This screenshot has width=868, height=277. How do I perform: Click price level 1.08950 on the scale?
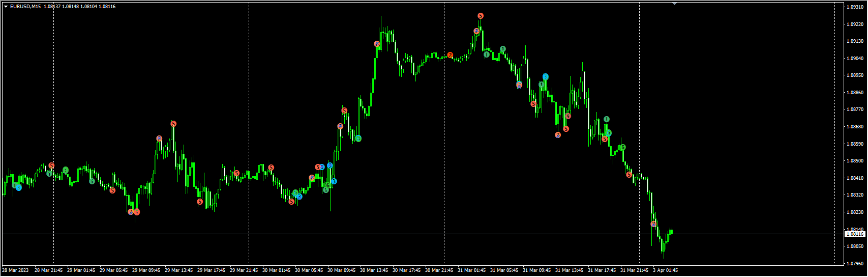coord(855,75)
